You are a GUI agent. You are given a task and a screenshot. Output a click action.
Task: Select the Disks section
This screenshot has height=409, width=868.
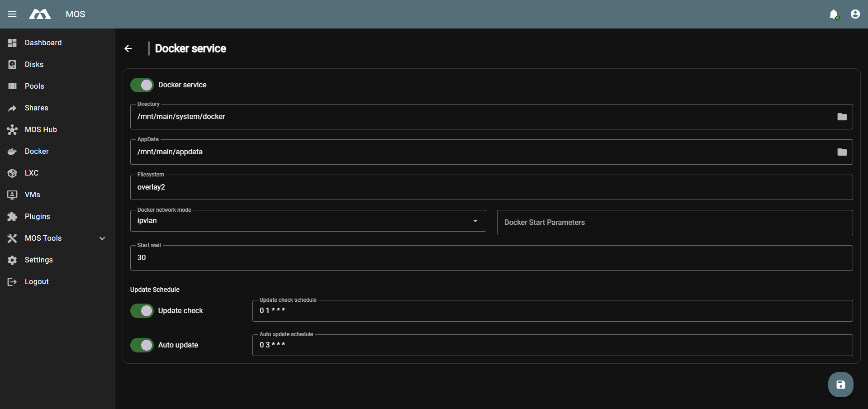33,64
